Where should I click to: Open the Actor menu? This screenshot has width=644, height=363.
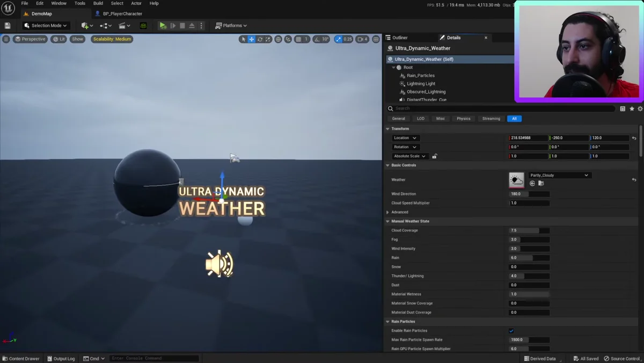(136, 3)
